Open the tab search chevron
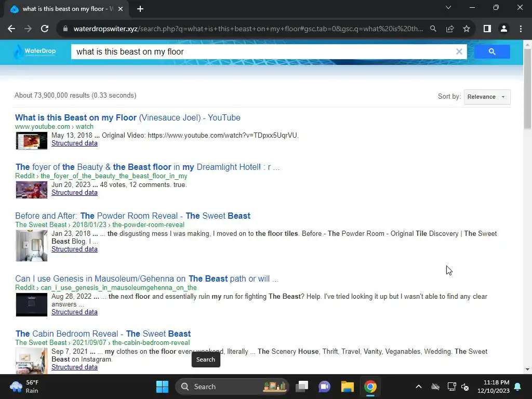 [x=448, y=7]
